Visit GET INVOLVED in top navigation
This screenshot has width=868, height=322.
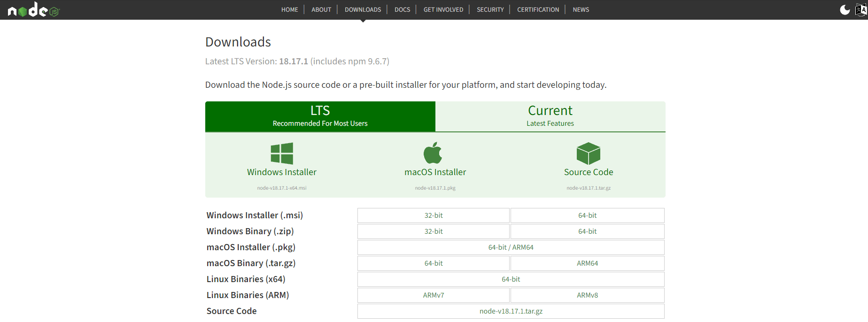443,9
